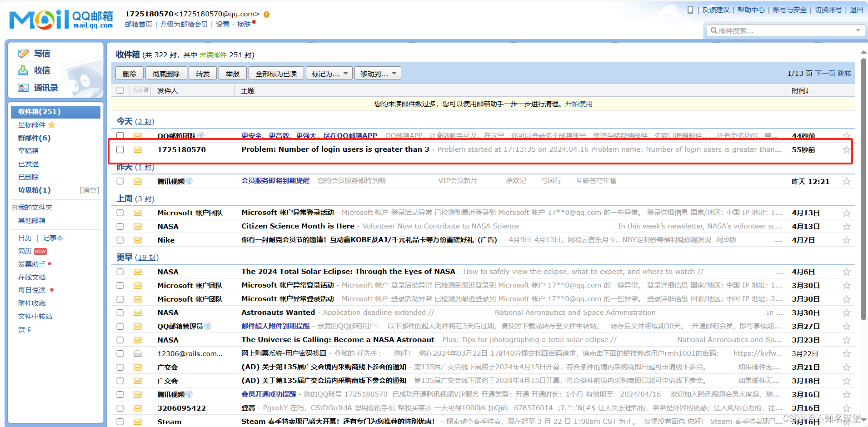Go to 下一页 of the inbox
868x427 pixels.
(825, 74)
